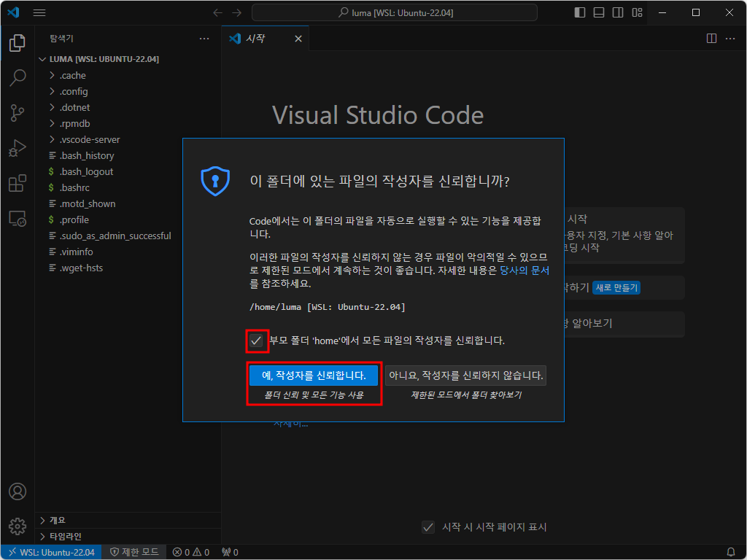Open the .bash_logout file

pos(128,172)
